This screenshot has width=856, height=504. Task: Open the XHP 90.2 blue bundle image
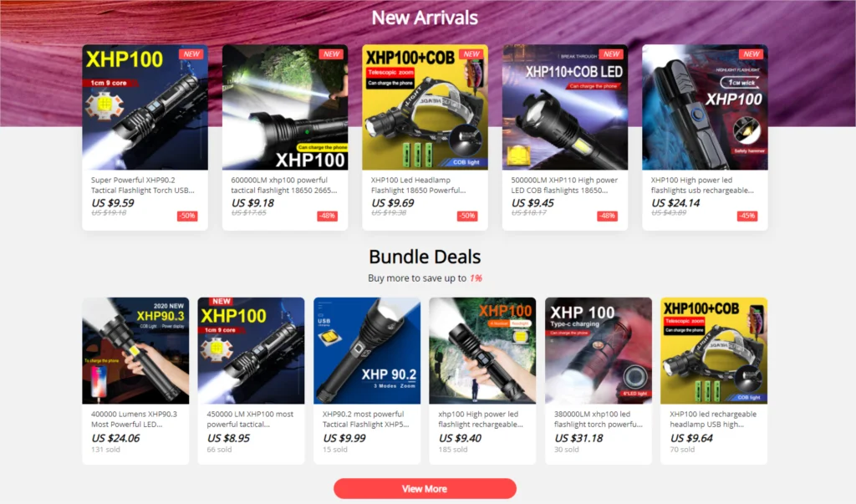tap(367, 350)
